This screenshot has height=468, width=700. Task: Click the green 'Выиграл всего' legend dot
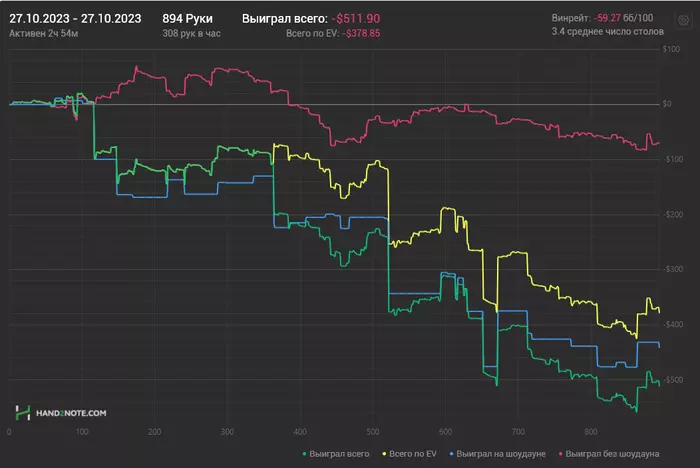(305, 454)
